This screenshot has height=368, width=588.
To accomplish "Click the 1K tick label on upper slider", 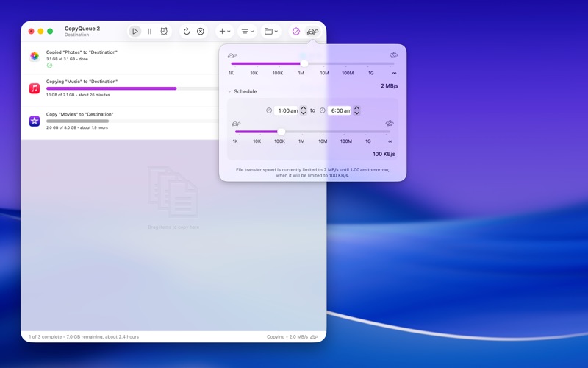I will (231, 73).
